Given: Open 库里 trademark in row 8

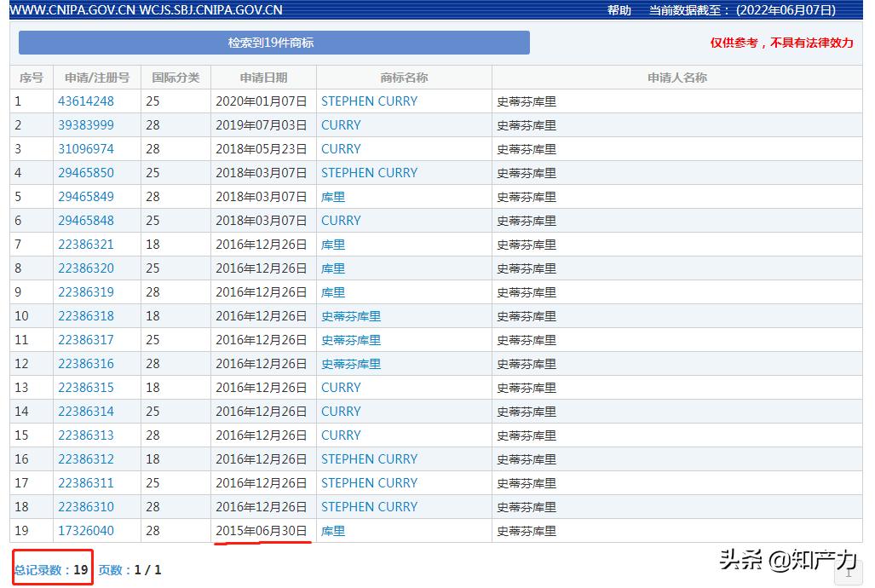Looking at the screenshot, I should (x=333, y=268).
